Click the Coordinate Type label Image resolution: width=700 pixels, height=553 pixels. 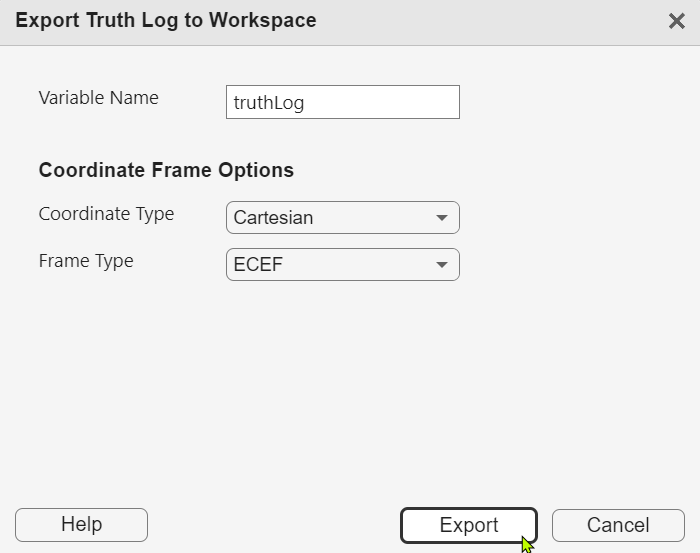click(106, 213)
